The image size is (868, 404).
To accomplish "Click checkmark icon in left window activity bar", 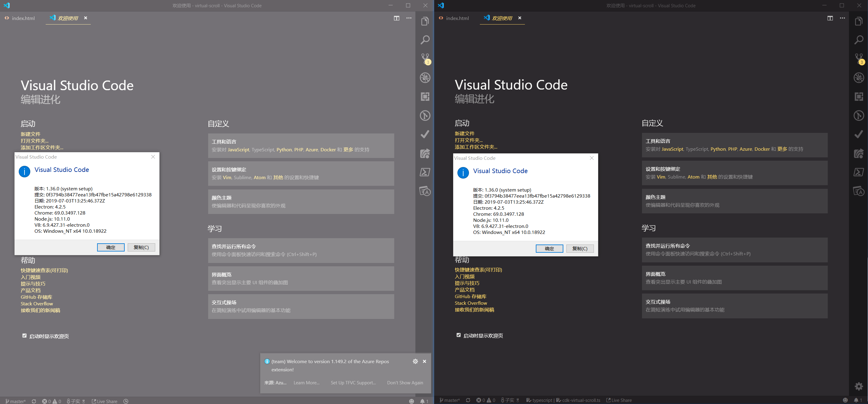I will coord(425,134).
